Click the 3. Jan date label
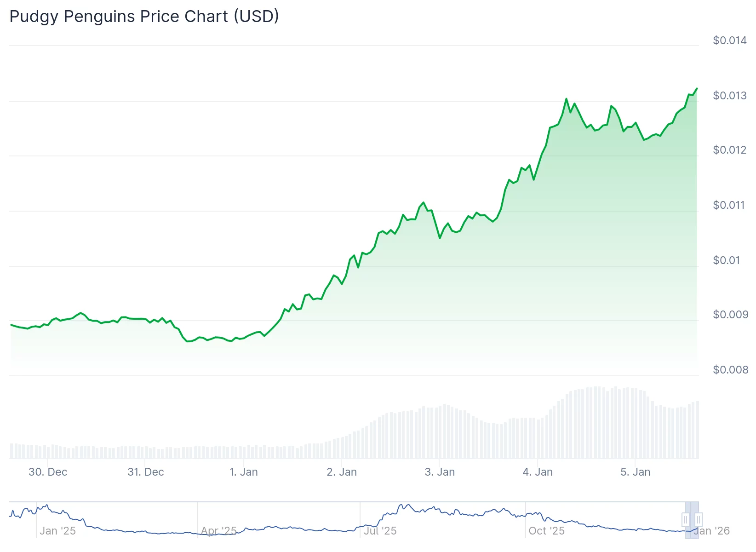756x552 pixels. 440,472
